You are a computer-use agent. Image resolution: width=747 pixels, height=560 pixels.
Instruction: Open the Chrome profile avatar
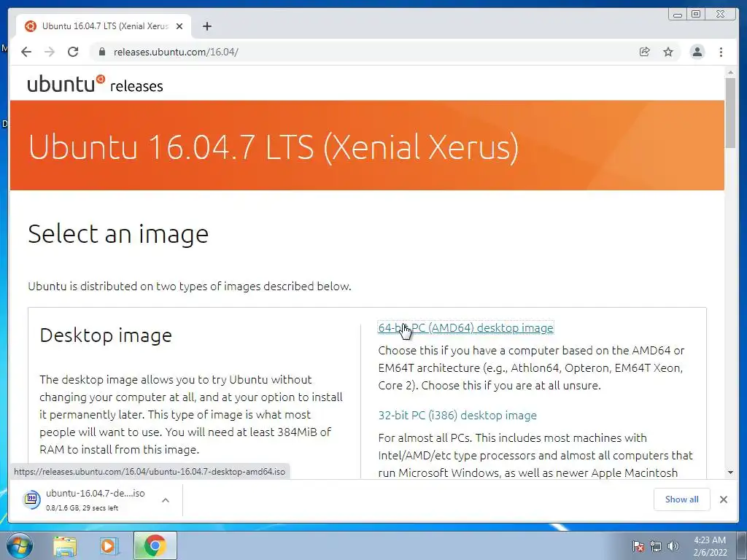697,52
